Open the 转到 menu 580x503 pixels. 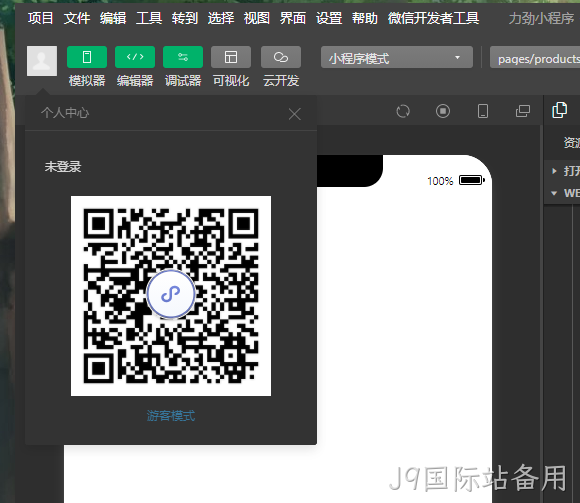pos(185,18)
